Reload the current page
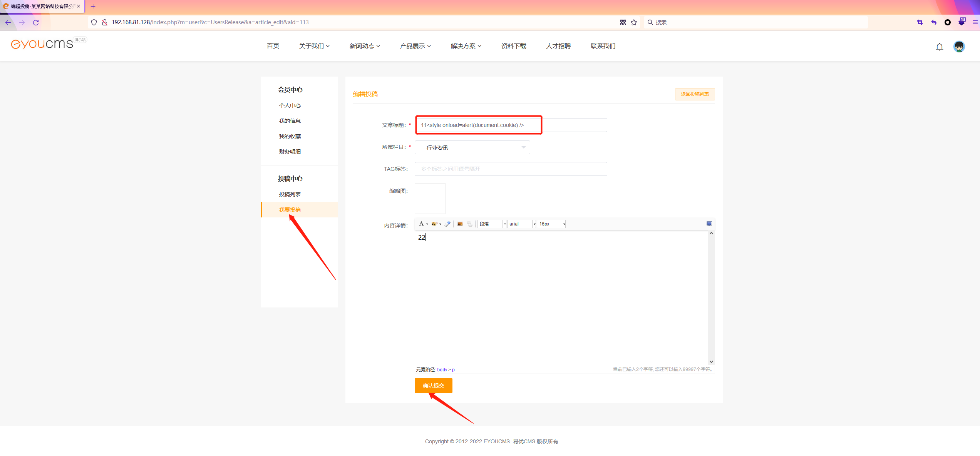The height and width of the screenshot is (456, 980). point(36,22)
